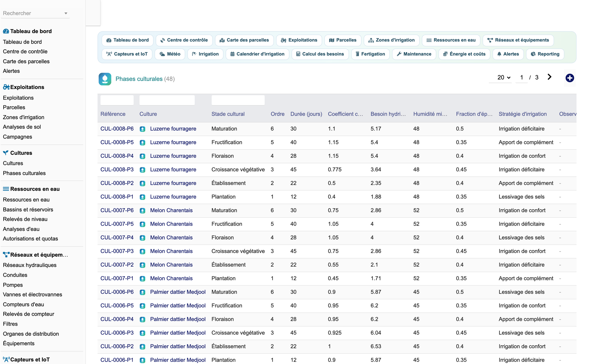Open Capteurs et IoT top tab
This screenshot has width=589, height=364.
tap(127, 54)
